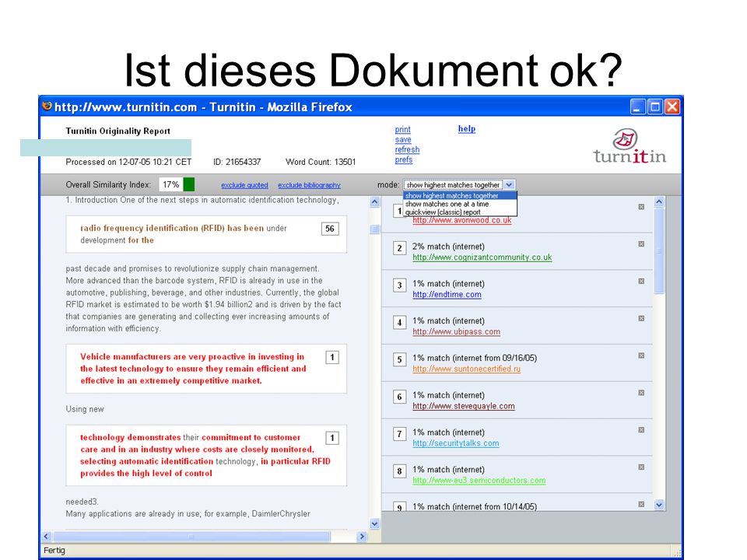Click the 'Word Count: 13501' text
Image resolution: width=747 pixels, height=560 pixels.
pos(321,162)
